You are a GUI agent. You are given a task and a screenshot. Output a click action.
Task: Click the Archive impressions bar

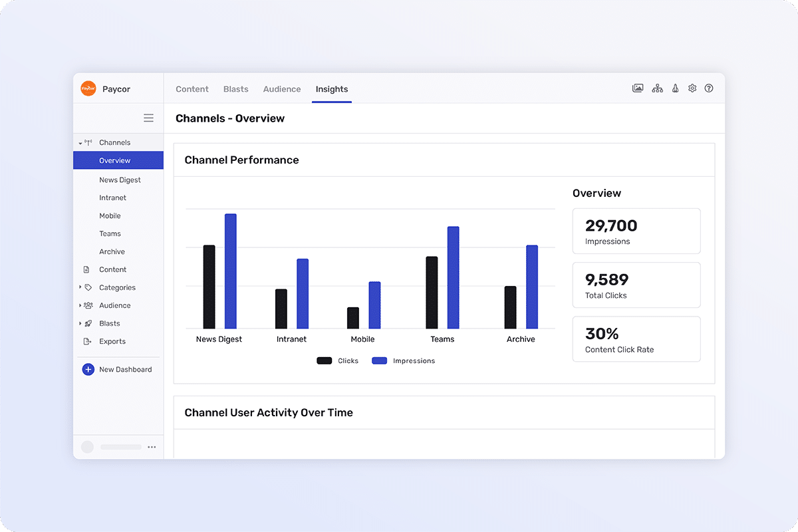tap(532, 287)
